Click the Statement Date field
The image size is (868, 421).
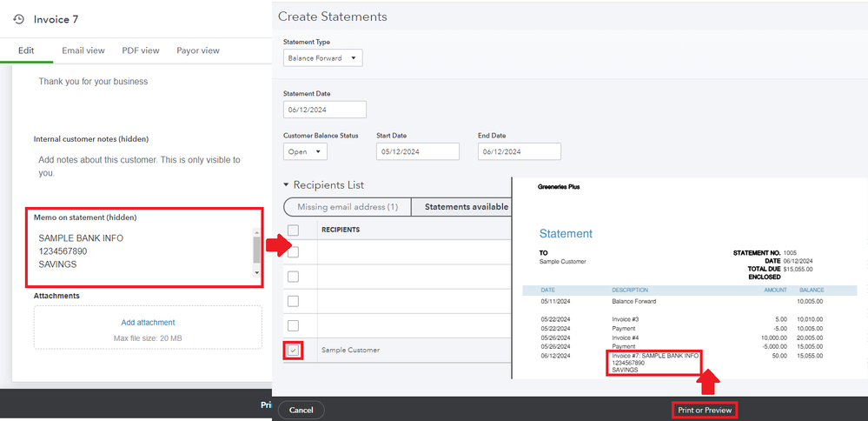[325, 110]
